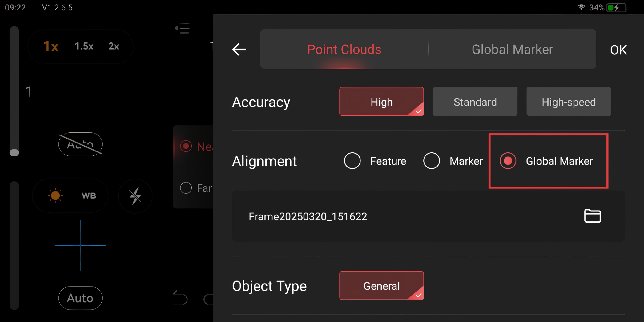Tap the undo arrow icon
The image size is (644, 322).
180,298
